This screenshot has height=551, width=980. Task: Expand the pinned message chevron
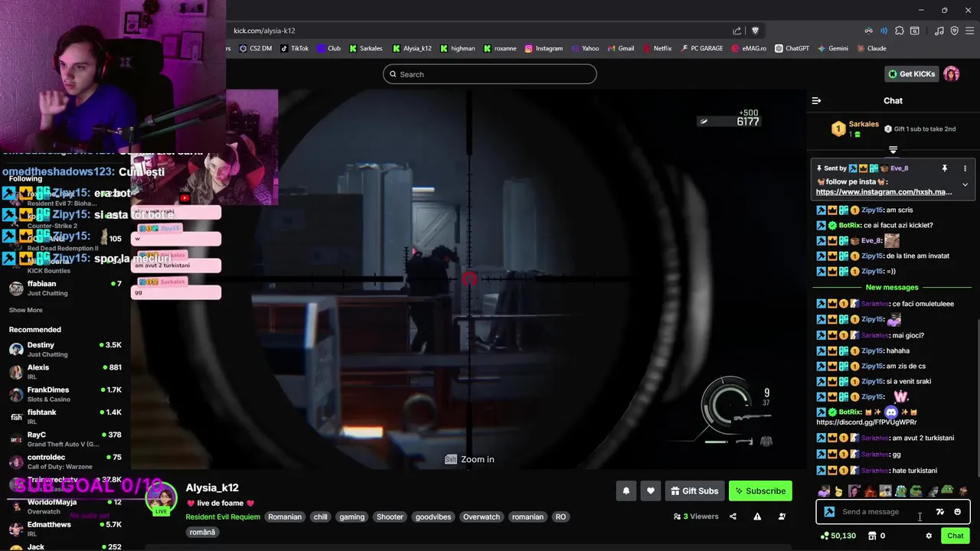pos(965,184)
